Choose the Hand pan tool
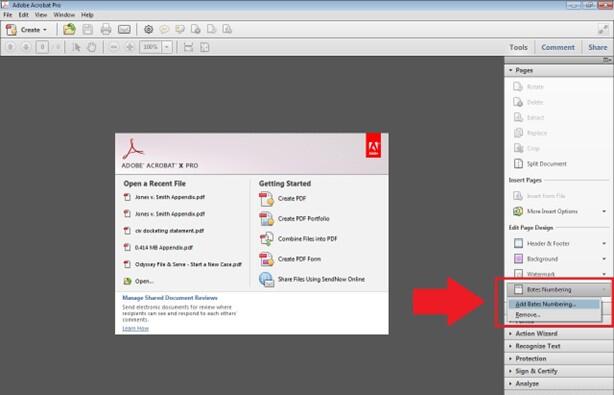Viewport: 614px width, 395px height. pos(92,47)
